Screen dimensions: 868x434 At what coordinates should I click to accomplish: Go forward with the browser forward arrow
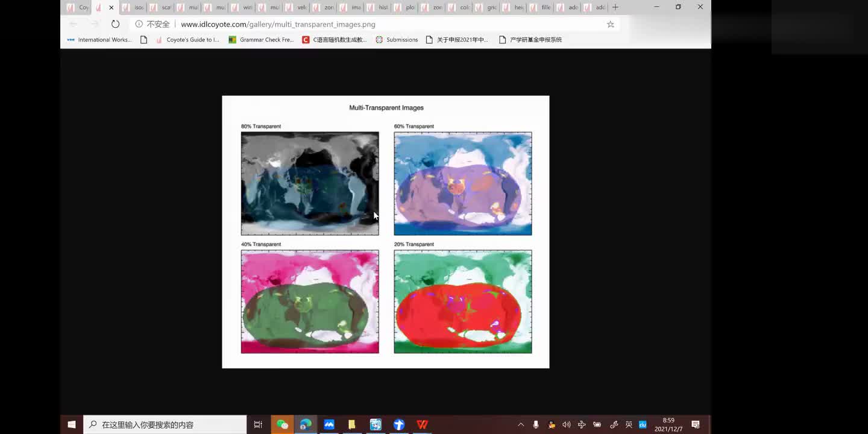pyautogui.click(x=95, y=24)
